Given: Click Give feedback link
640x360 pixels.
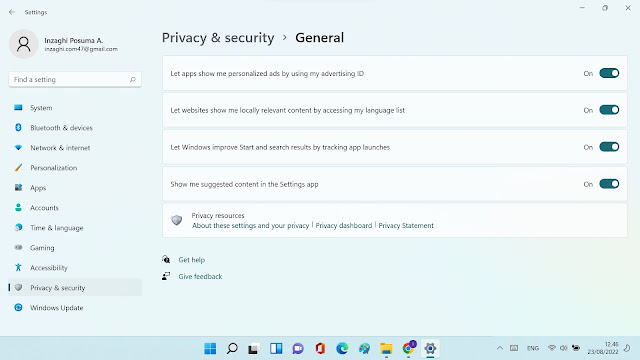Looking at the screenshot, I should click(x=200, y=277).
